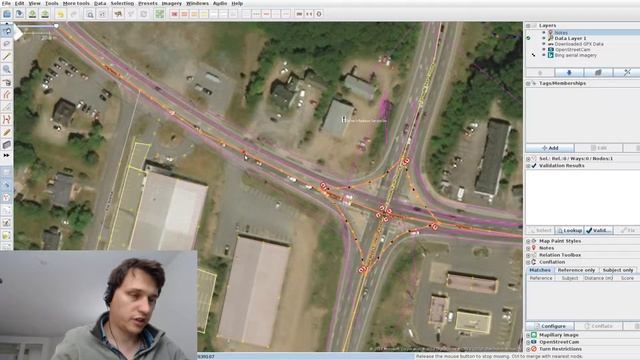Click the hospital H marker on map
This screenshot has width=640, height=360.
[x=344, y=119]
